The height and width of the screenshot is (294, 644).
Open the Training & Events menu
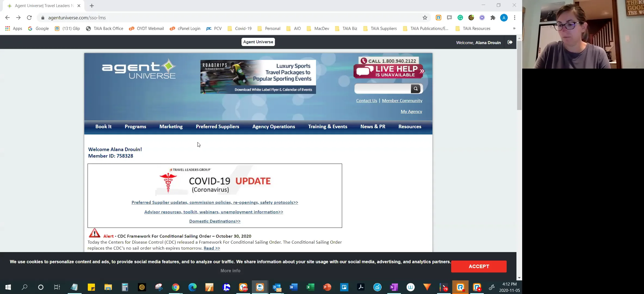click(x=327, y=127)
